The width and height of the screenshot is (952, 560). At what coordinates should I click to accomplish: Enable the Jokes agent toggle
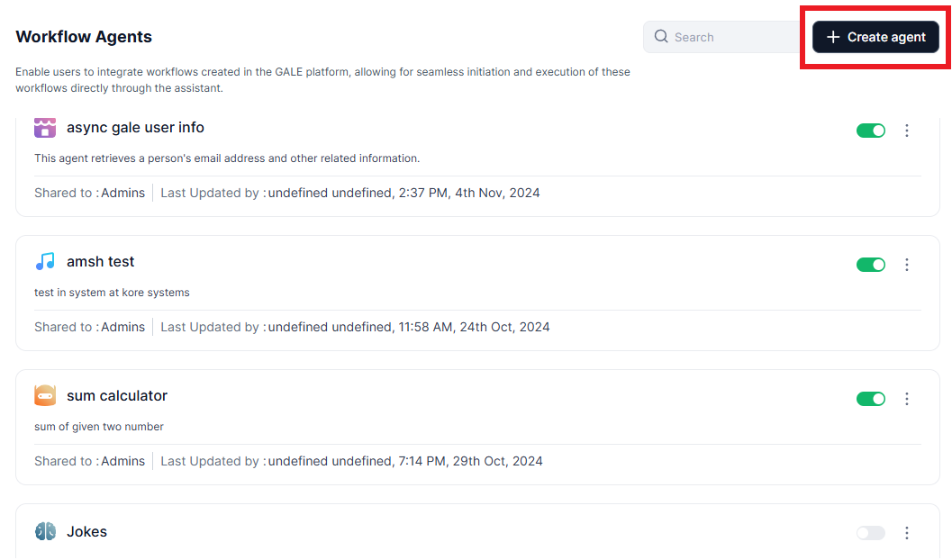[x=871, y=533]
